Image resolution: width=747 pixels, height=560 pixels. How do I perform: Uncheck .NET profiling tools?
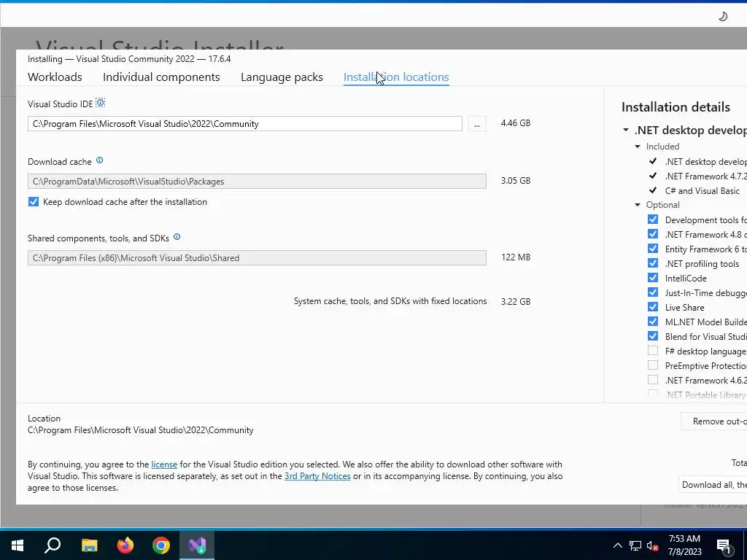coord(653,263)
